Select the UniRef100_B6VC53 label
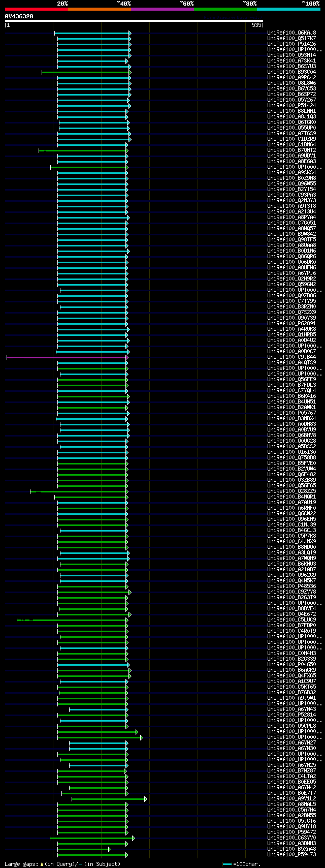 coord(291,89)
